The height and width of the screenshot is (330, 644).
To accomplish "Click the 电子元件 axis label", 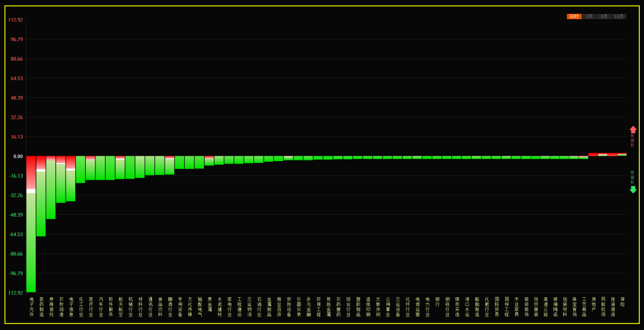I will coord(31,307).
